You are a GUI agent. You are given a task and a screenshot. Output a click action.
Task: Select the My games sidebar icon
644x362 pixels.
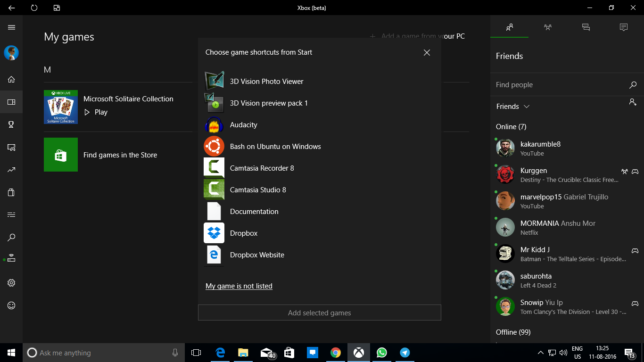pyautogui.click(x=11, y=102)
